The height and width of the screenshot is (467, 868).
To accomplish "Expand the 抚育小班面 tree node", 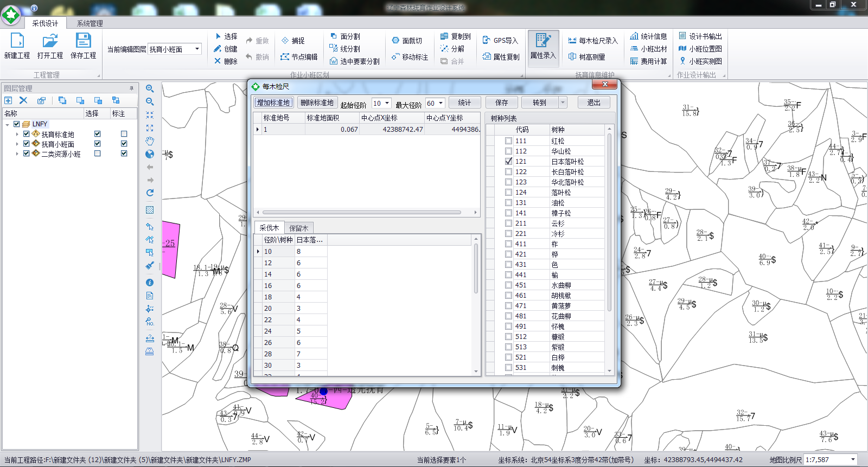I will [17, 144].
